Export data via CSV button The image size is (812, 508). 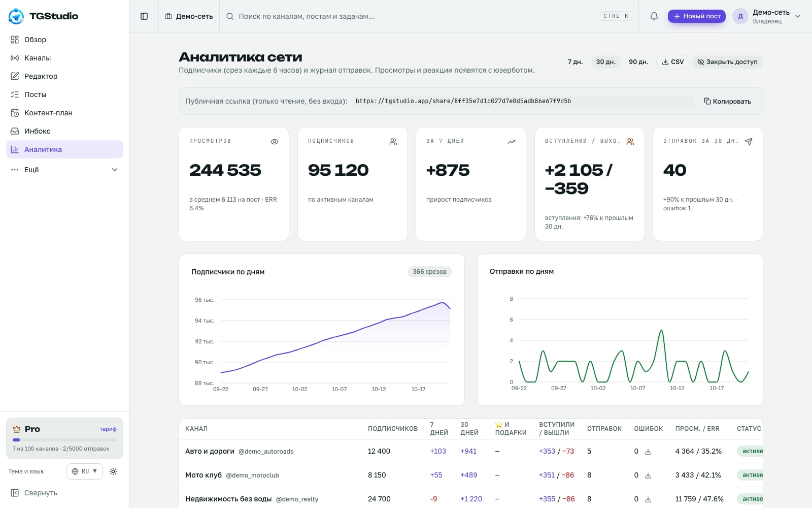pyautogui.click(x=673, y=62)
